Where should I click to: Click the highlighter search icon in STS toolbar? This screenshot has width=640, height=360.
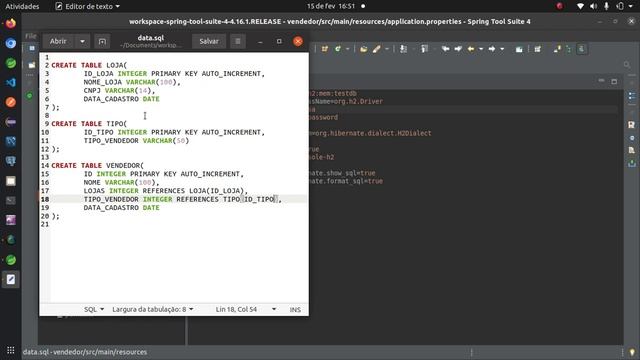[376, 49]
